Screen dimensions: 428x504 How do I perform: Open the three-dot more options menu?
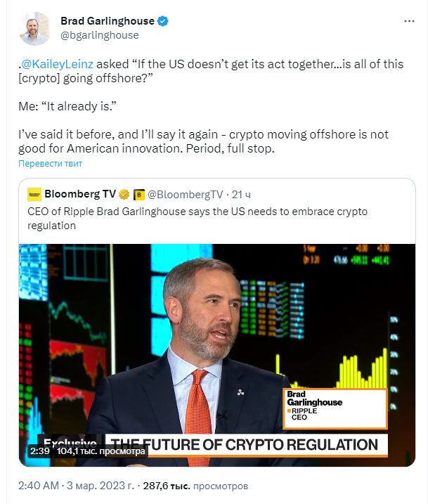(x=408, y=22)
